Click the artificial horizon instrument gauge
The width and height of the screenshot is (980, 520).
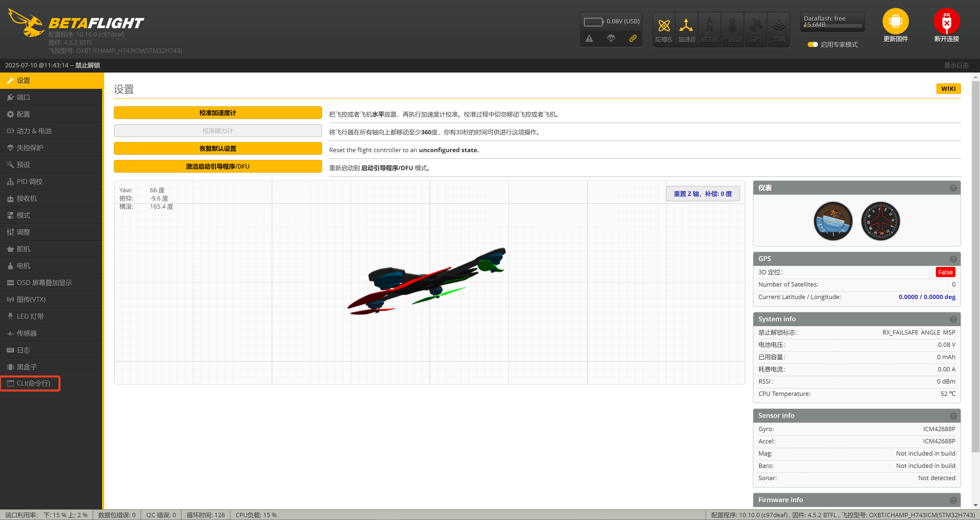[833, 221]
